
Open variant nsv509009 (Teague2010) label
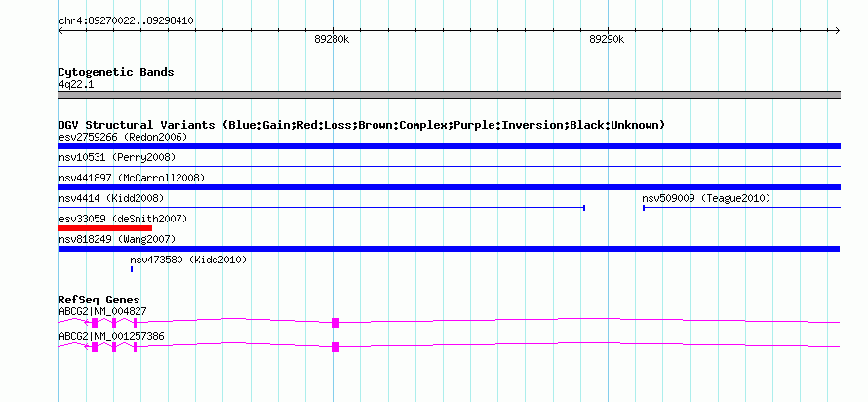pos(706,198)
